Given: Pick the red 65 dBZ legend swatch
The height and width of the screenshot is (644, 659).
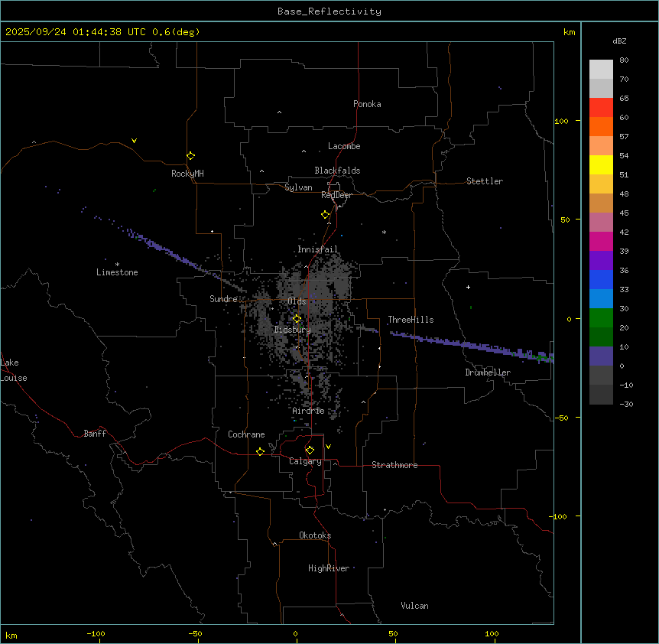Looking at the screenshot, I should pos(601,107).
